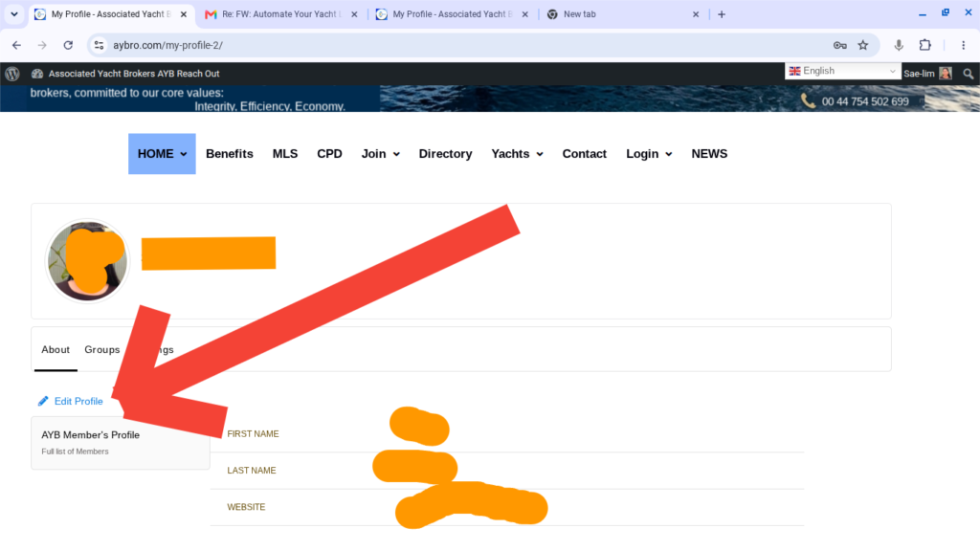Screen dimensions: 980x551
Task: Close the New tab browser tab
Action: (696, 14)
